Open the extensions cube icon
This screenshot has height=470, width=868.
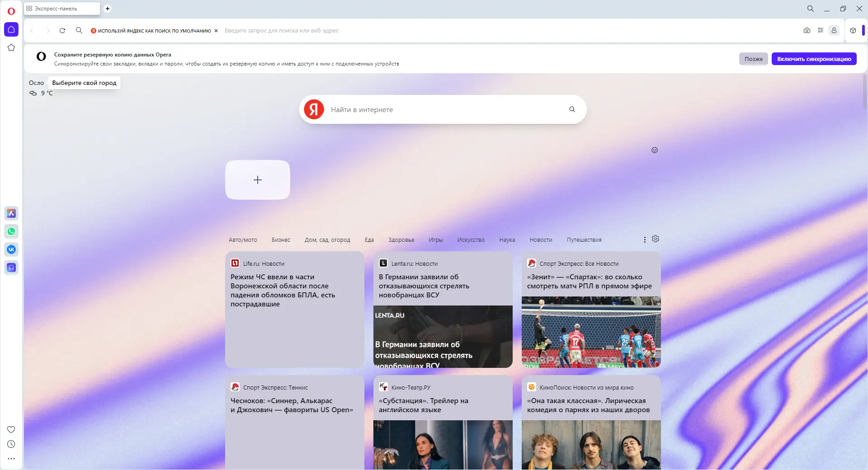853,30
